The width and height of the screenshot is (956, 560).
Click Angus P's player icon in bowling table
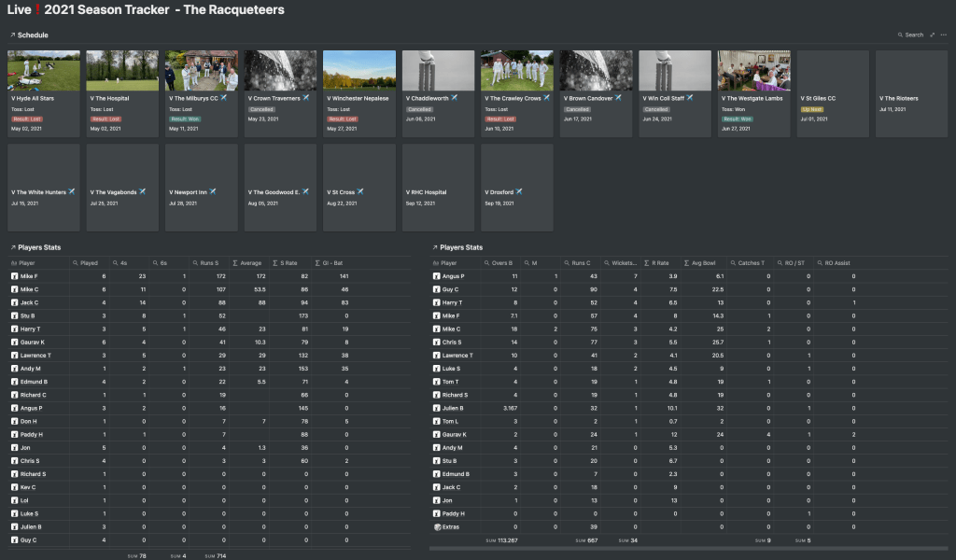[x=436, y=276]
